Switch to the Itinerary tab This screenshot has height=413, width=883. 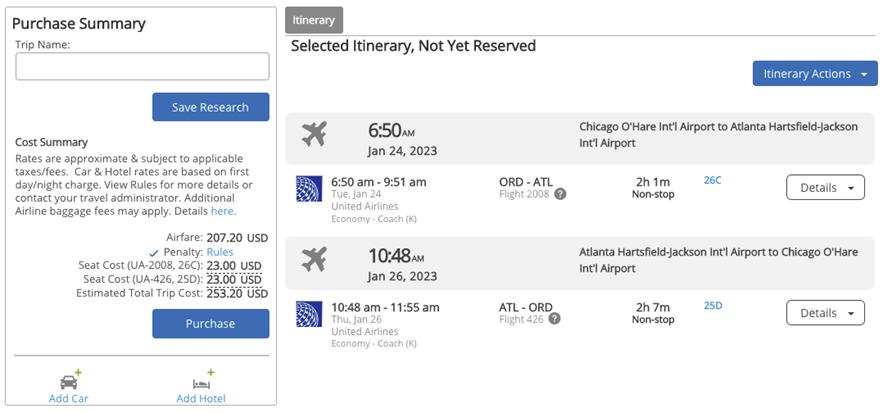[x=314, y=20]
